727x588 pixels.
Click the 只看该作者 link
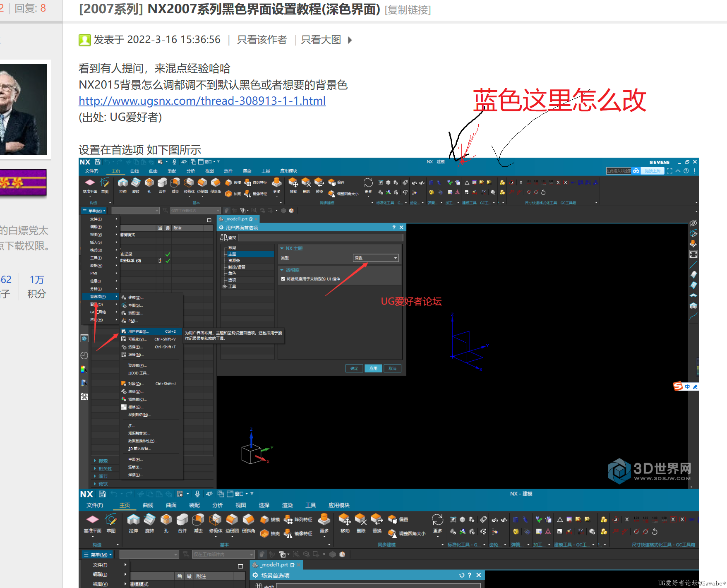point(262,40)
